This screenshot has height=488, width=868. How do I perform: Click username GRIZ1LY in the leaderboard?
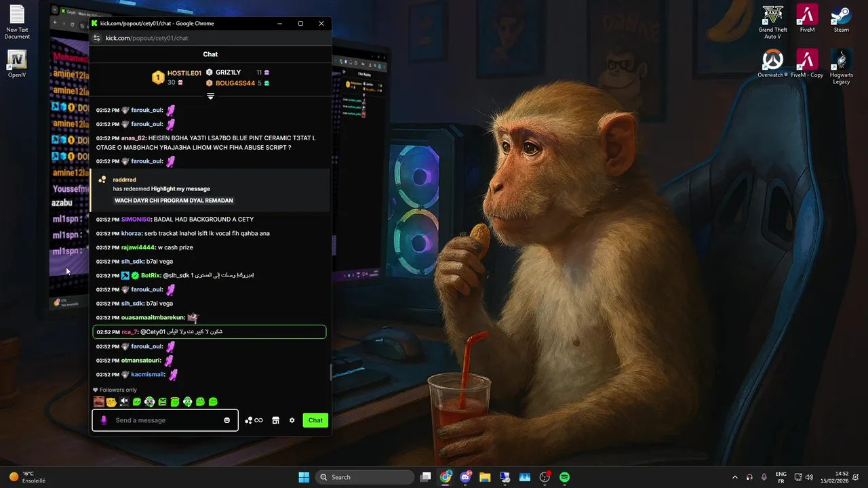click(229, 73)
